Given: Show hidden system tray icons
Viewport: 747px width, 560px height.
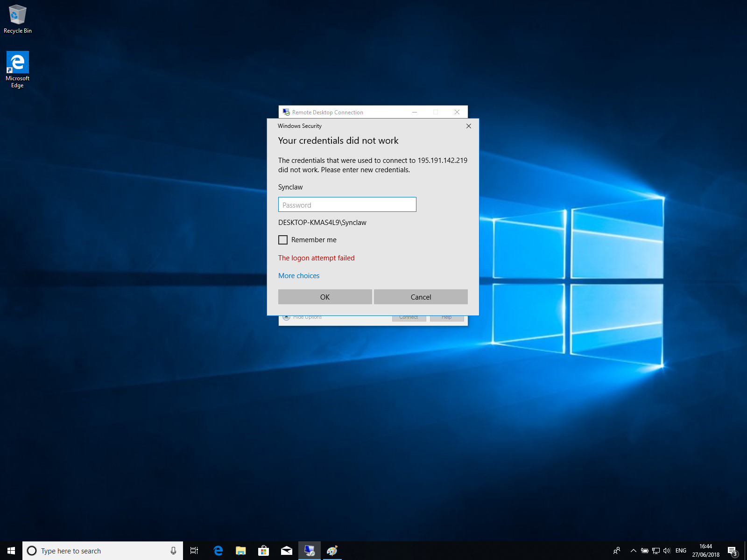Looking at the screenshot, I should (634, 551).
